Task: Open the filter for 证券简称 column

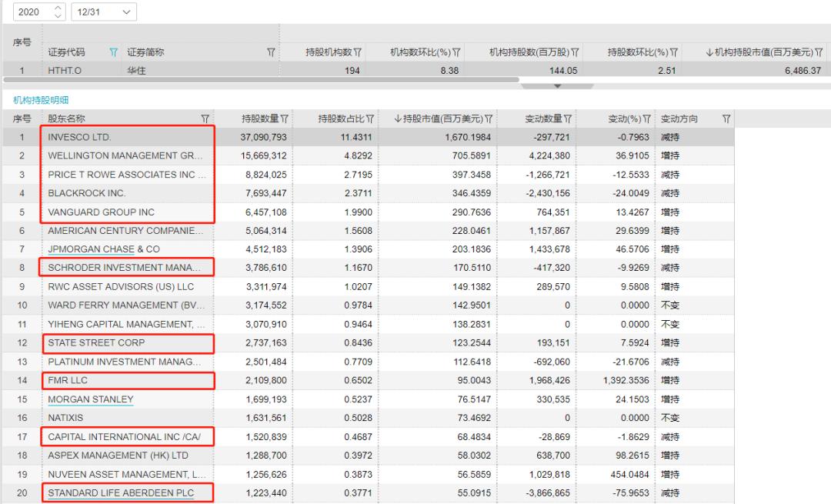Action: pos(271,52)
